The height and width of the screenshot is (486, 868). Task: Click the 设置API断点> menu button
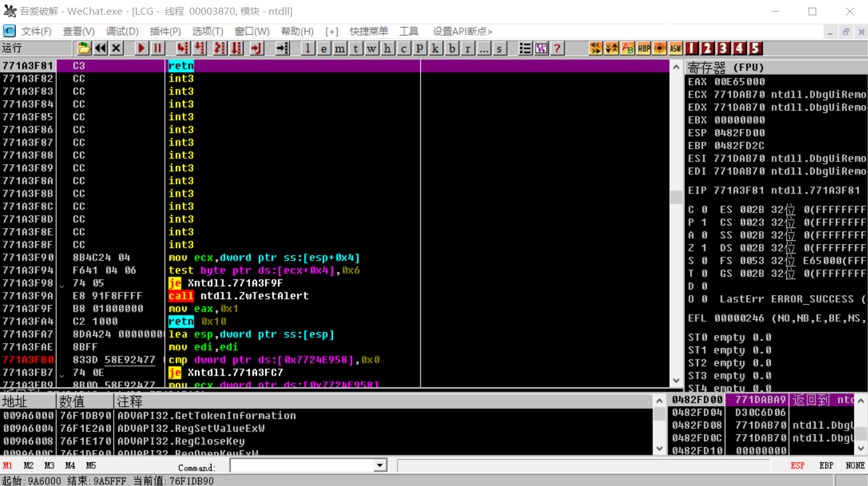(462, 31)
